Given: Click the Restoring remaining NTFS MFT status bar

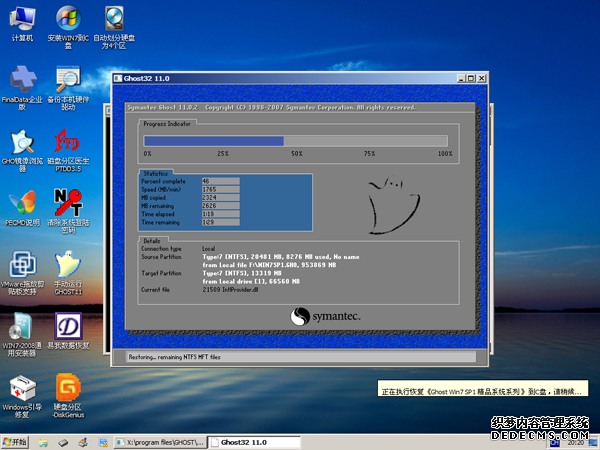Looking at the screenshot, I should [x=301, y=357].
